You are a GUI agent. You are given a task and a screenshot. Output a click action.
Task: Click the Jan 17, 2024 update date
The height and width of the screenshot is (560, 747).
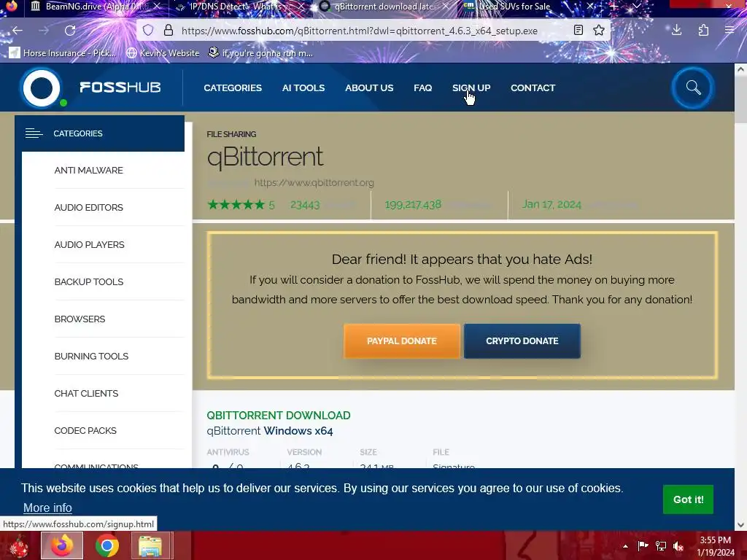point(551,205)
